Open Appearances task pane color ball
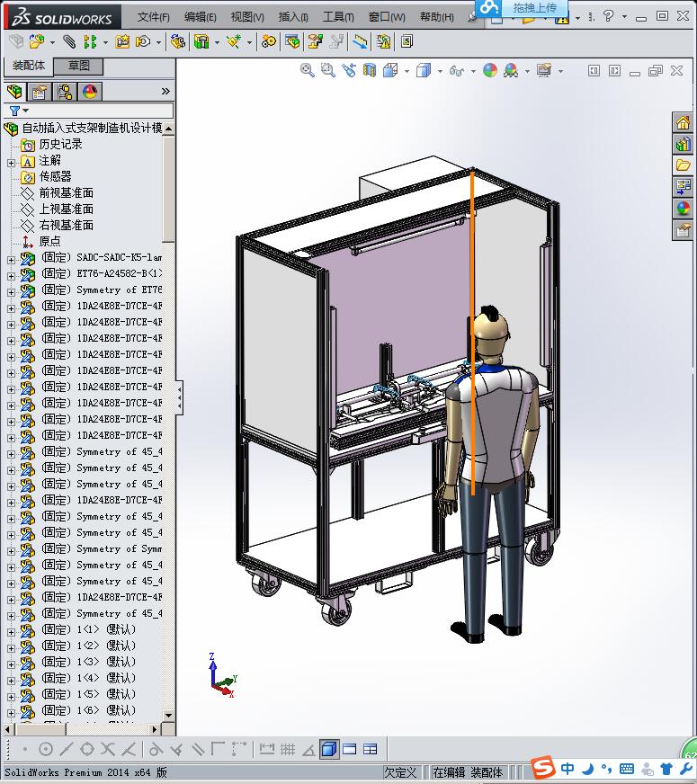The image size is (697, 784). (x=683, y=209)
